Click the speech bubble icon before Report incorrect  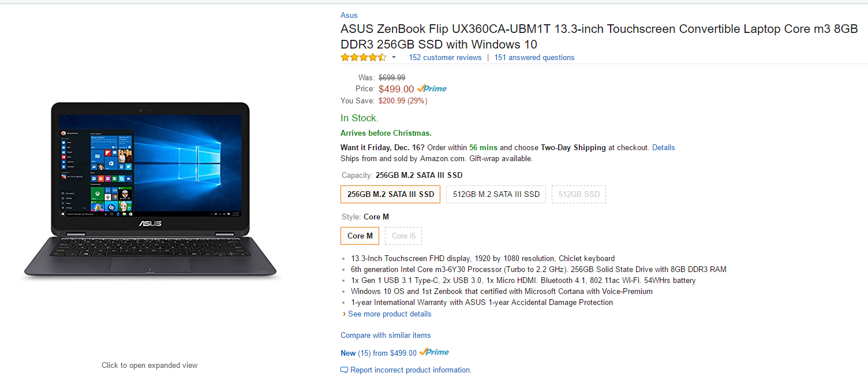(x=345, y=370)
